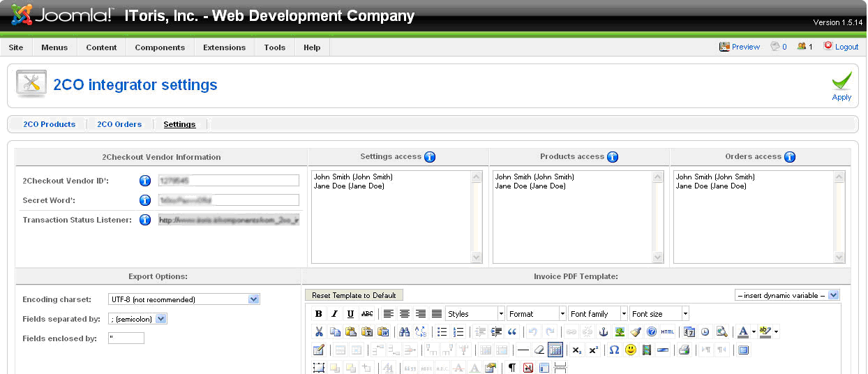Image resolution: width=868 pixels, height=374 pixels.
Task: Center-align text in the template editor
Action: [x=405, y=314]
